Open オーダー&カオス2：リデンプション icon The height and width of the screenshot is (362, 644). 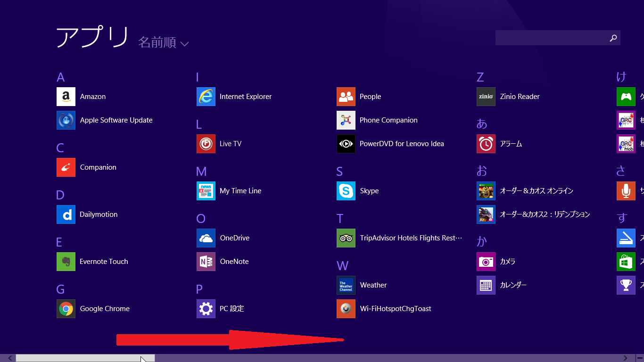point(486,214)
